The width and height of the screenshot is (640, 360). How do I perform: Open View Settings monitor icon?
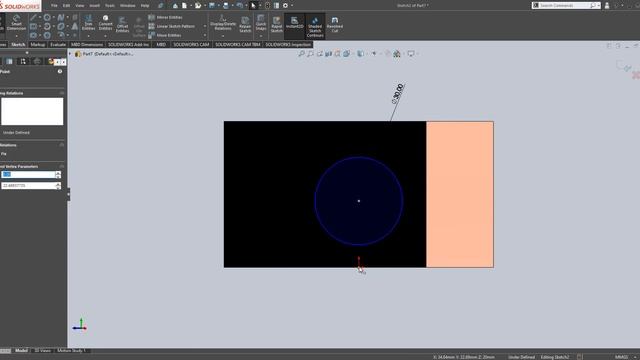click(x=411, y=53)
